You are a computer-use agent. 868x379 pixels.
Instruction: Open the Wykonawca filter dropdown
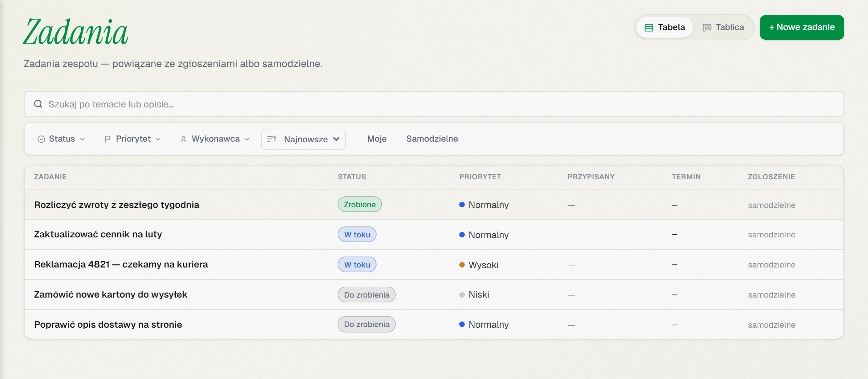coord(215,139)
